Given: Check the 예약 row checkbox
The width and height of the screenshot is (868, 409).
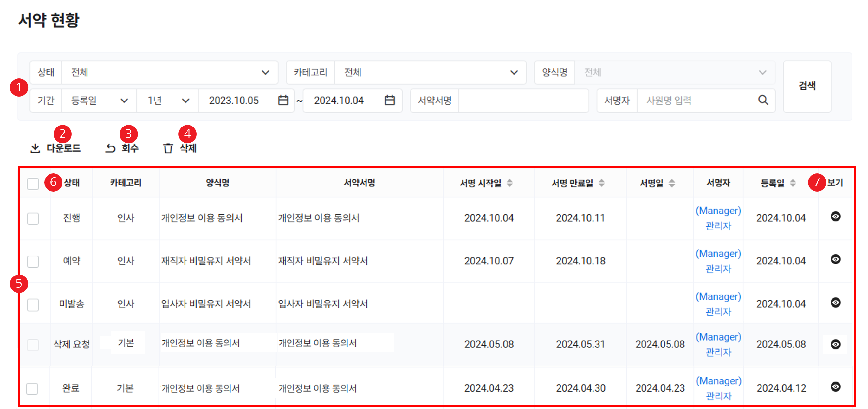Looking at the screenshot, I should click(x=33, y=262).
